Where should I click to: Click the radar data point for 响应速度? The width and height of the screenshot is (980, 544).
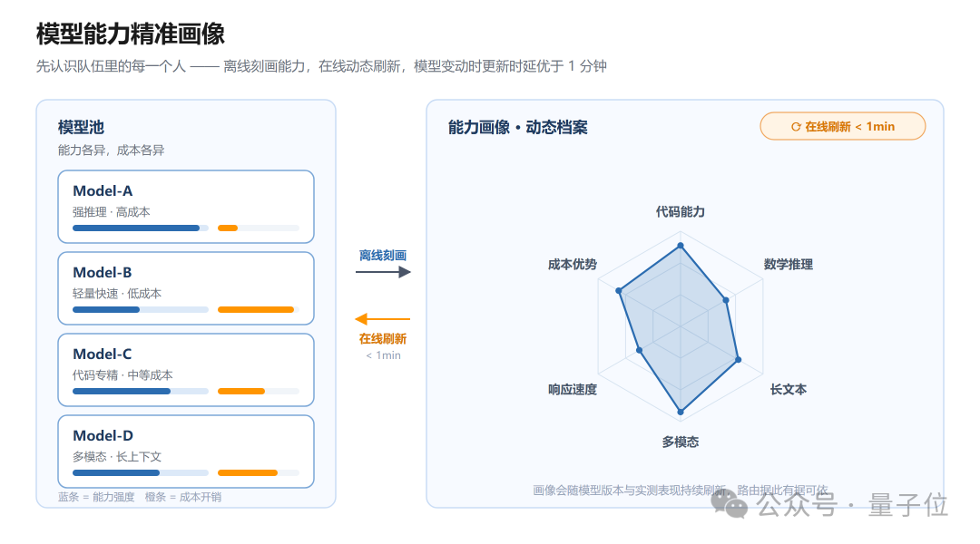click(640, 350)
